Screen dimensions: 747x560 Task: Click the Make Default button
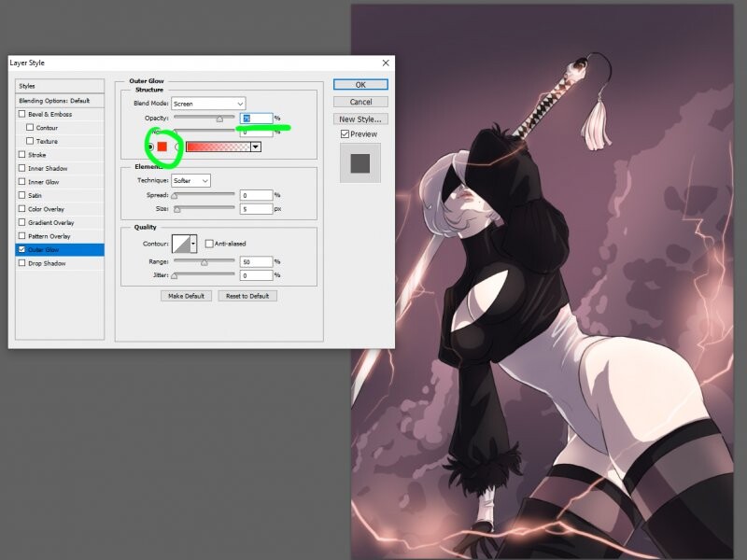(186, 296)
